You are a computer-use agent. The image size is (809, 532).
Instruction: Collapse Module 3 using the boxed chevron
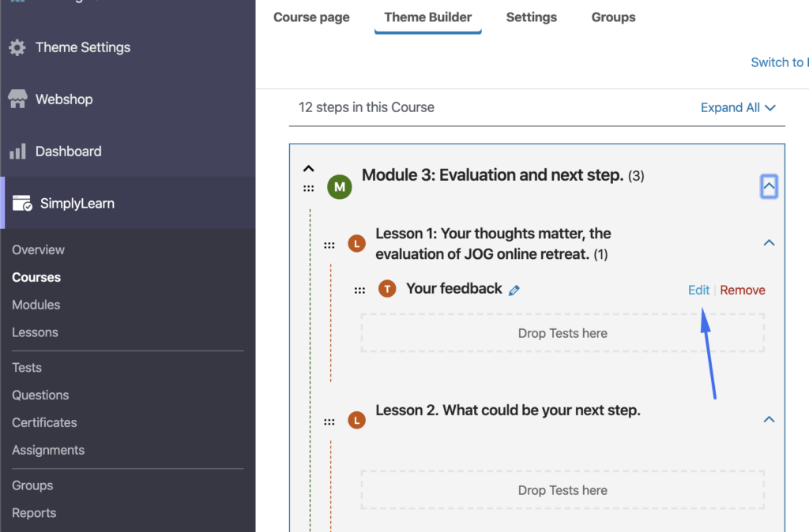(769, 187)
